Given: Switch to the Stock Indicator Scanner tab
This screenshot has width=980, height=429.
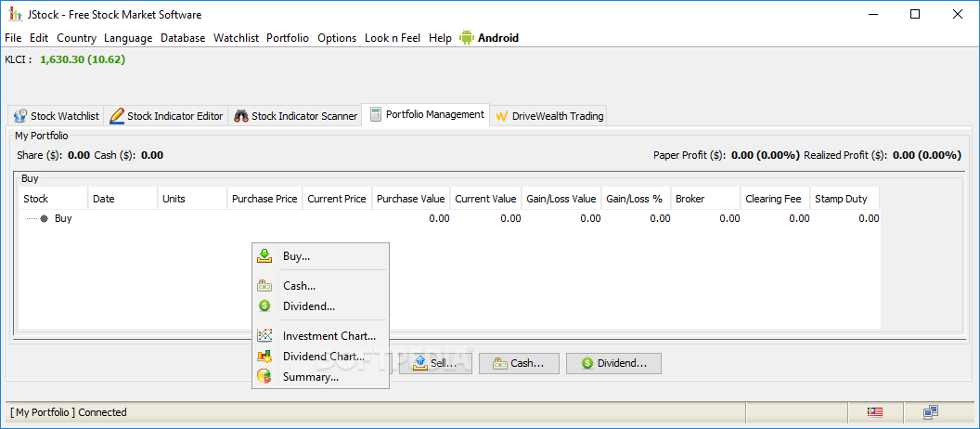Looking at the screenshot, I should click(296, 116).
